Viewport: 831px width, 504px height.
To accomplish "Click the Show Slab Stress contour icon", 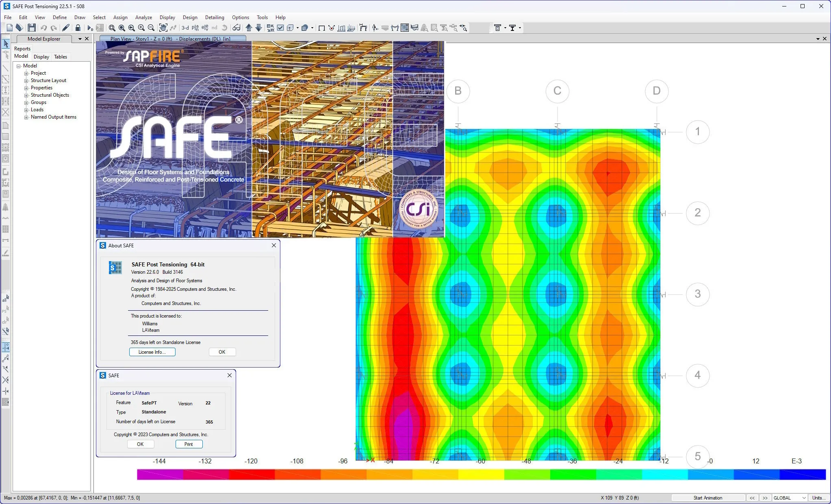I will click(405, 28).
